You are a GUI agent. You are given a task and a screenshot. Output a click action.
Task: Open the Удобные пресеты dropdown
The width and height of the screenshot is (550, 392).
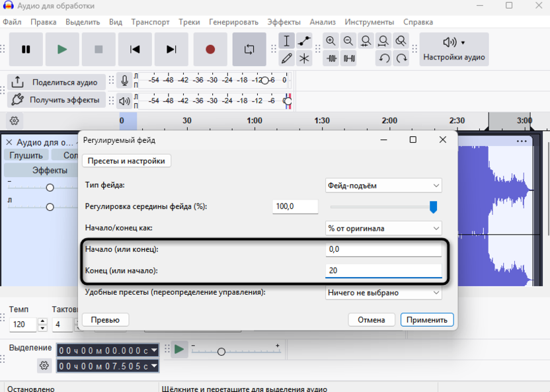pos(384,293)
